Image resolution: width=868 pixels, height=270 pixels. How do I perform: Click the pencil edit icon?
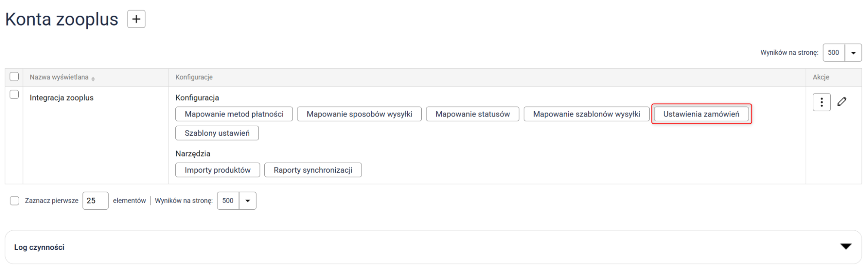[x=842, y=102]
